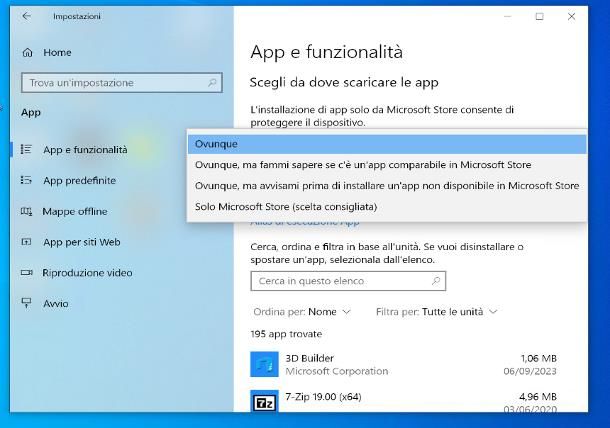The height and width of the screenshot is (428, 610).
Task: Open App e funzionalità in the sidebar
Action: coord(85,149)
